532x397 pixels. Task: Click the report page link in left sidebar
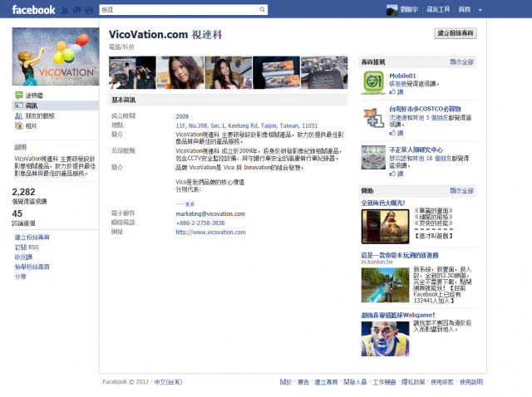click(x=32, y=267)
